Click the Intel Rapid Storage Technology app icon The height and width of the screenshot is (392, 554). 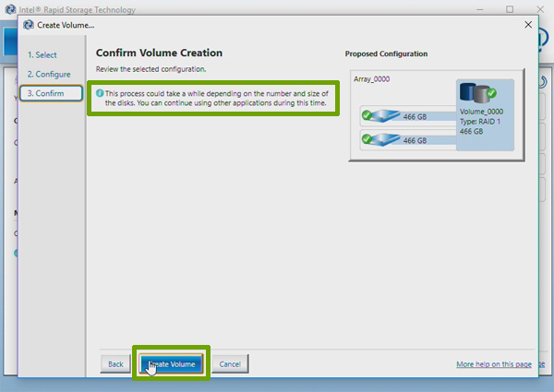tap(10, 9)
